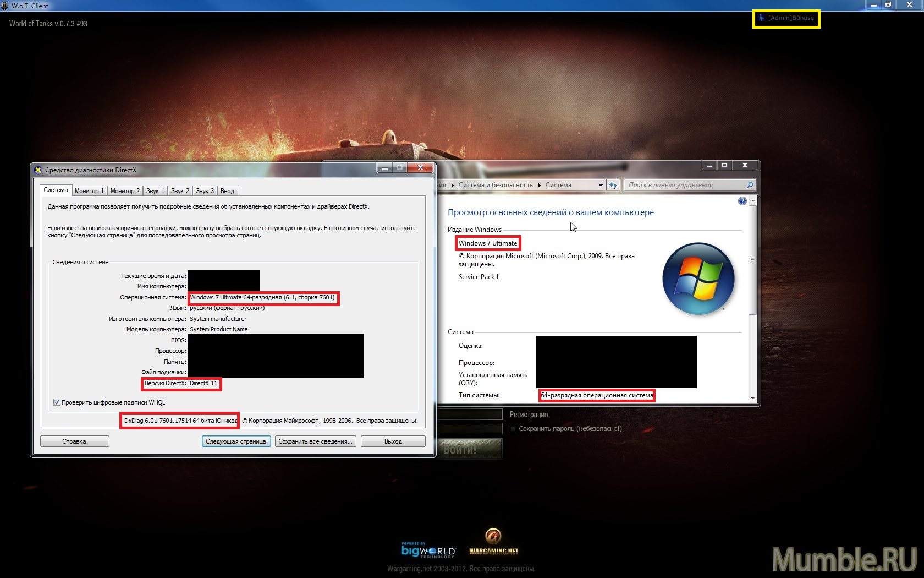Enable the "Сохранить пароль" checkbox
The image size is (924, 578).
tap(513, 429)
